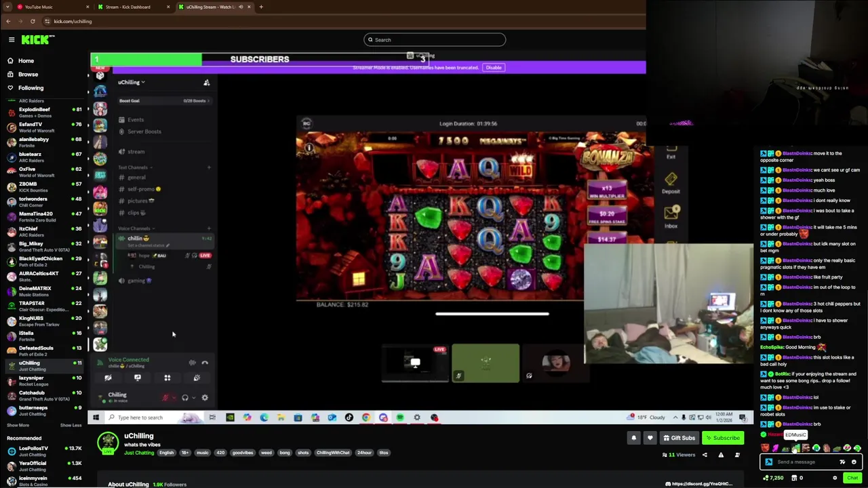868x488 pixels.
Task: Open Discord invite people icon
Action: coord(206,83)
